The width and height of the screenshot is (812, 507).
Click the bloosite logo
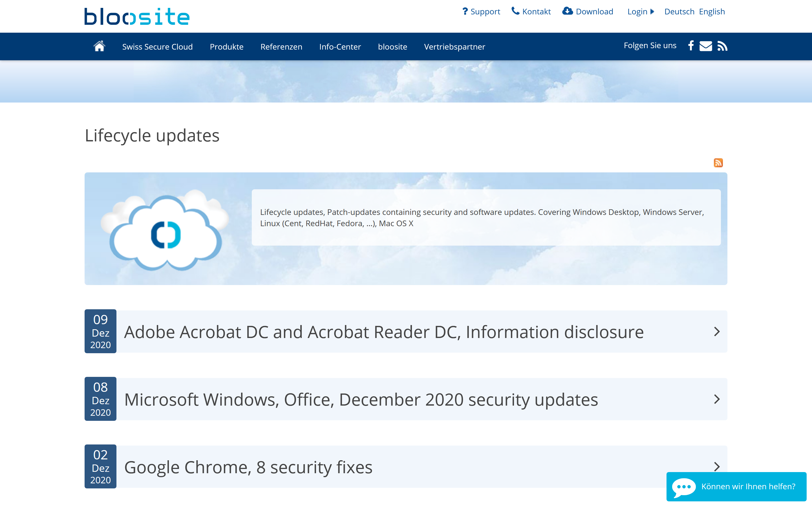tap(137, 16)
